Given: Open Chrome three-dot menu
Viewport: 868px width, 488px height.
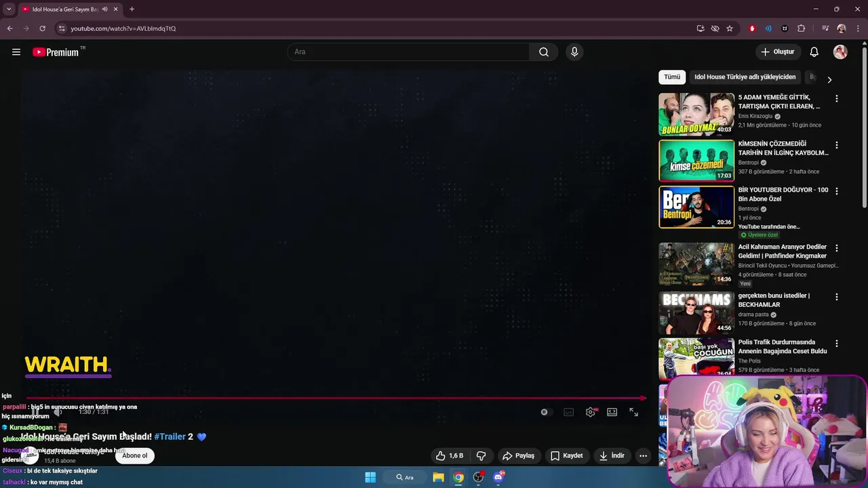Looking at the screenshot, I should tap(858, 28).
